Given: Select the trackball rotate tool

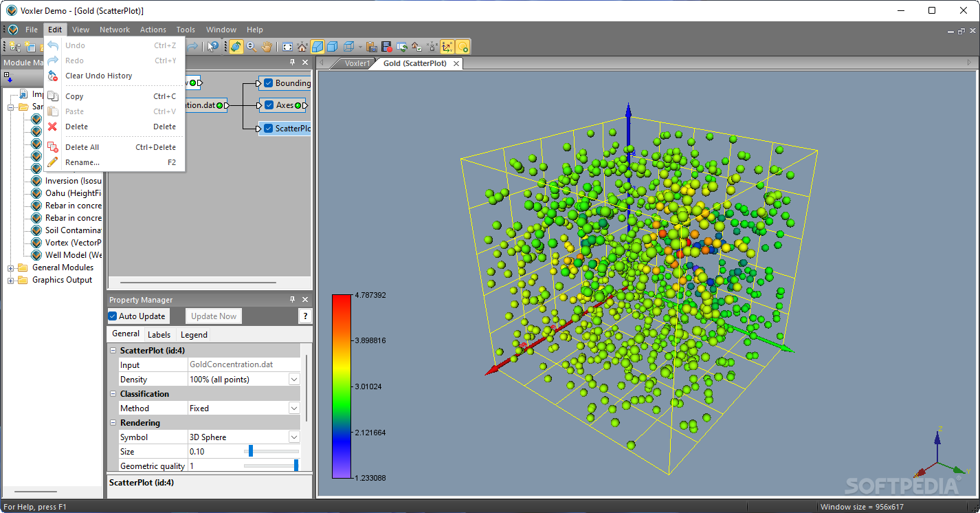Looking at the screenshot, I should pyautogui.click(x=236, y=46).
